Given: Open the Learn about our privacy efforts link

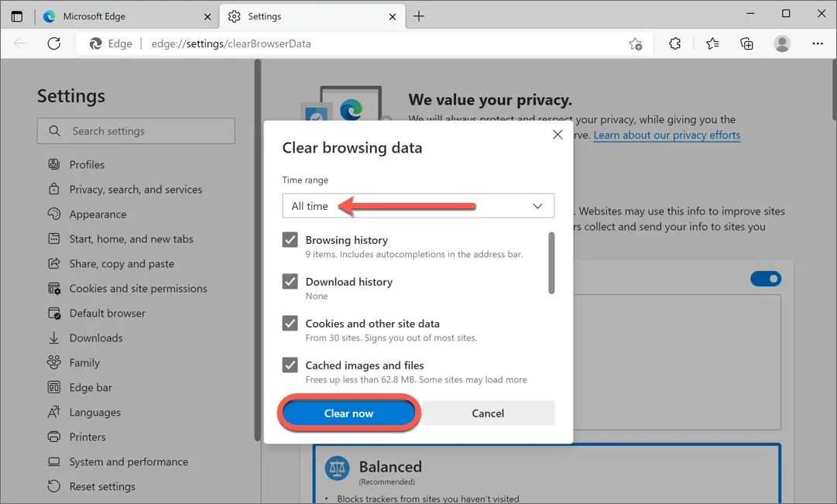Looking at the screenshot, I should 666,135.
